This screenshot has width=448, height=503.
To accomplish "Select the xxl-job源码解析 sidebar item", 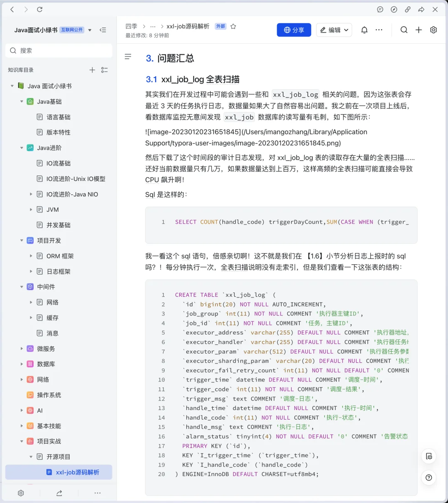I will coord(58,472).
